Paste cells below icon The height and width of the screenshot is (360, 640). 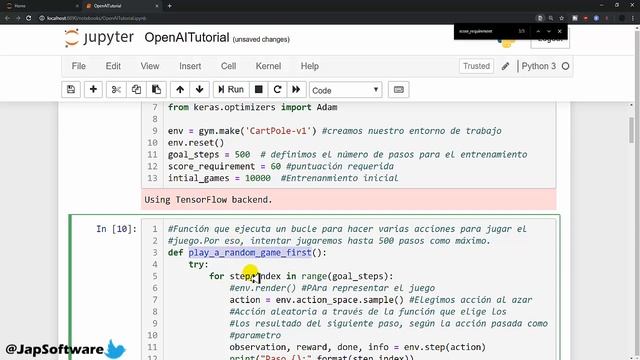(156, 89)
